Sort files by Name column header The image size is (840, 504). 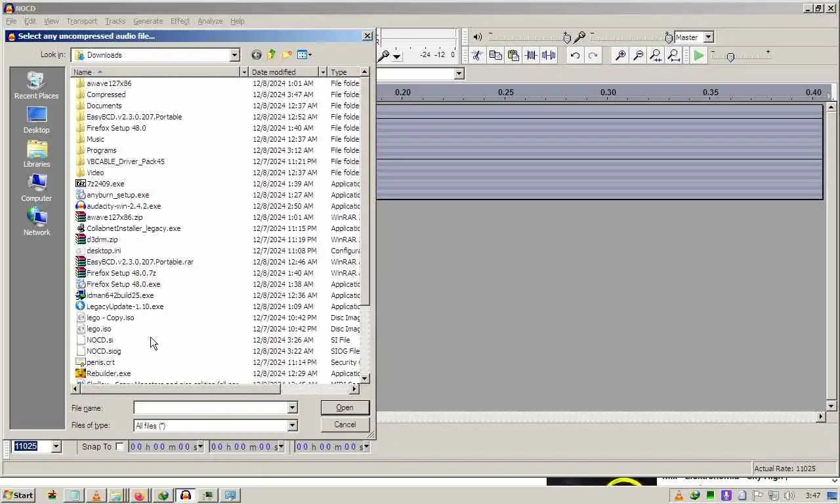[x=156, y=72]
